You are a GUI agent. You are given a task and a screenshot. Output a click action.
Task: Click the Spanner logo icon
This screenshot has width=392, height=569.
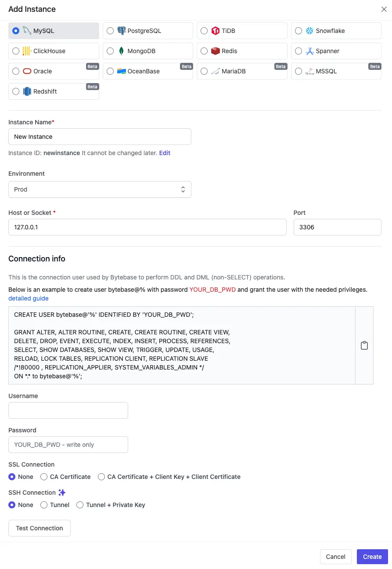coord(309,51)
